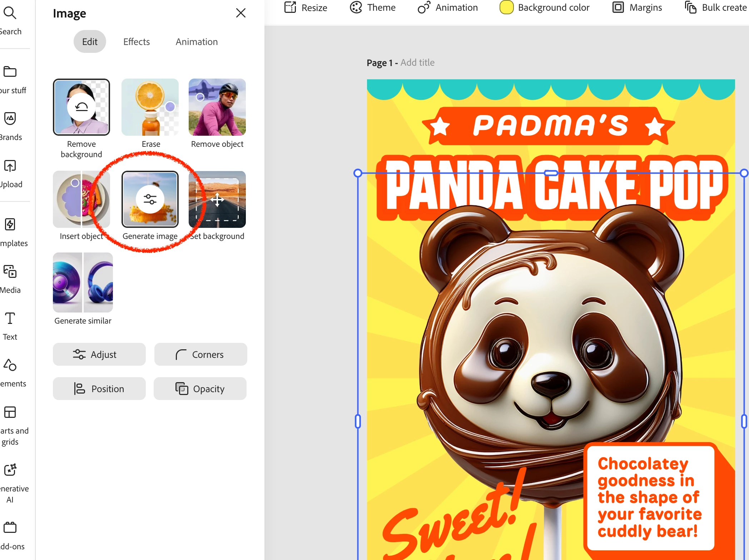
Task: Open the Your stuff folder icon
Action: 10,71
